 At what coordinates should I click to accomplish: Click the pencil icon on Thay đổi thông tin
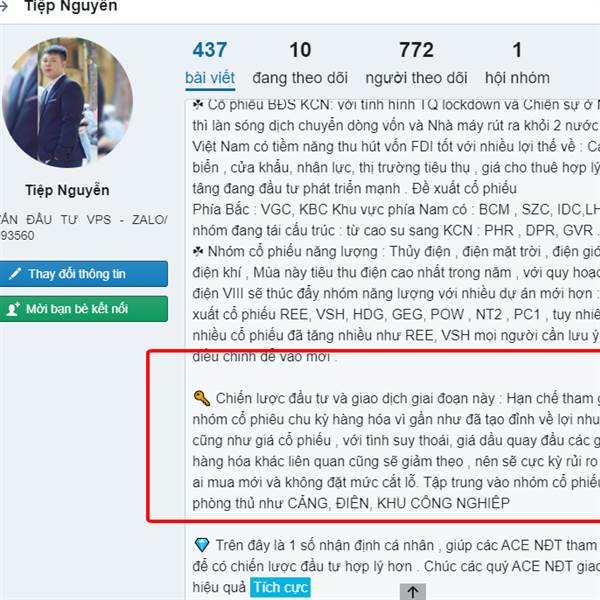[15, 274]
